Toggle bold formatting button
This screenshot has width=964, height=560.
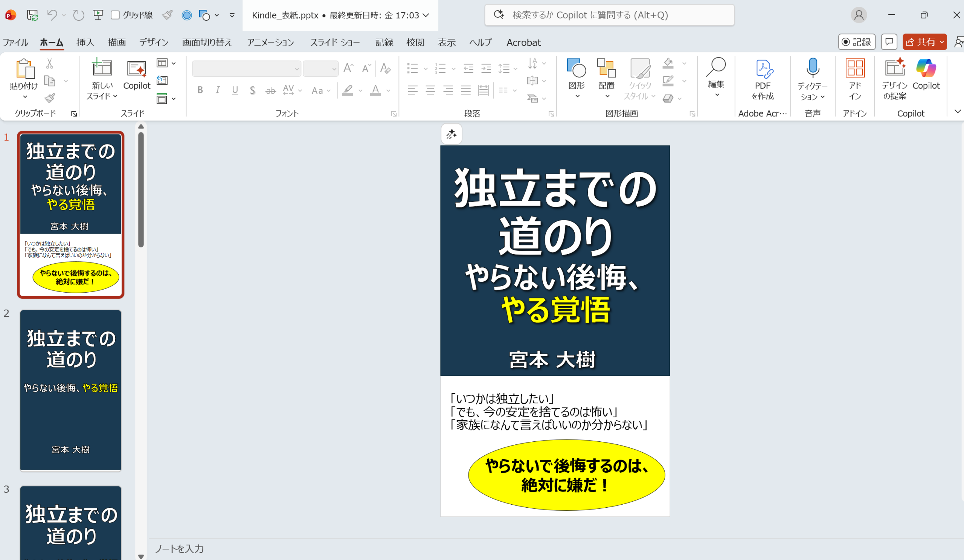tap(200, 90)
